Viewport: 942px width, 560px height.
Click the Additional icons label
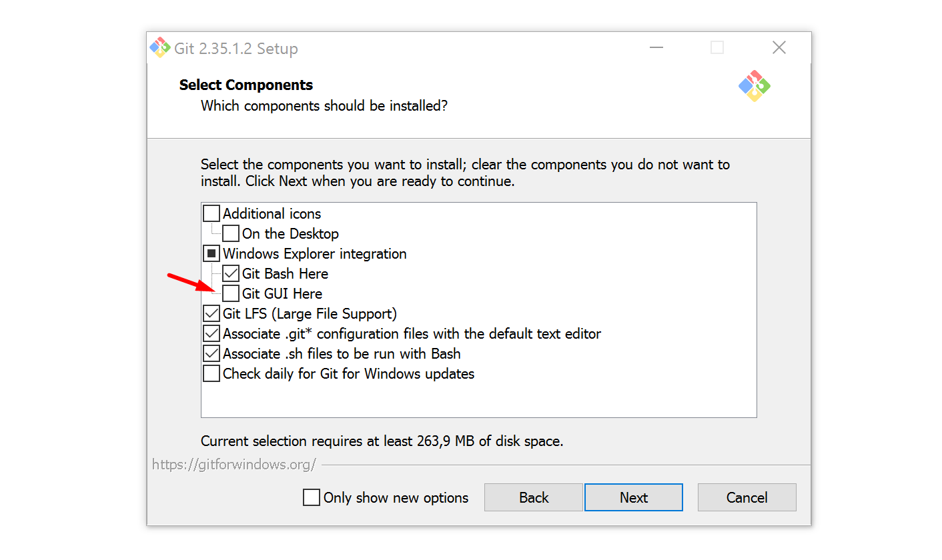(x=272, y=214)
